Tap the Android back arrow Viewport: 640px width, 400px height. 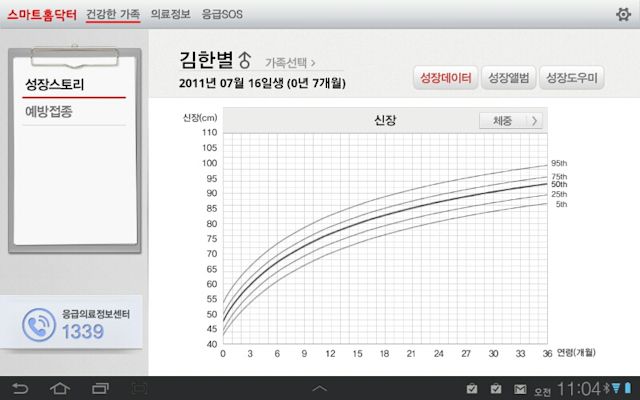tap(20, 388)
